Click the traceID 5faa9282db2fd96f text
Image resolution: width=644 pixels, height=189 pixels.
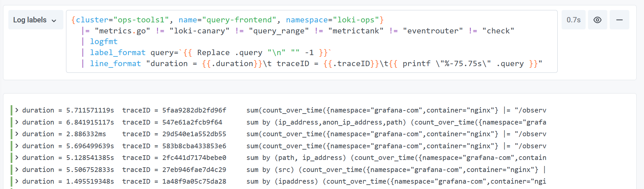194,110
